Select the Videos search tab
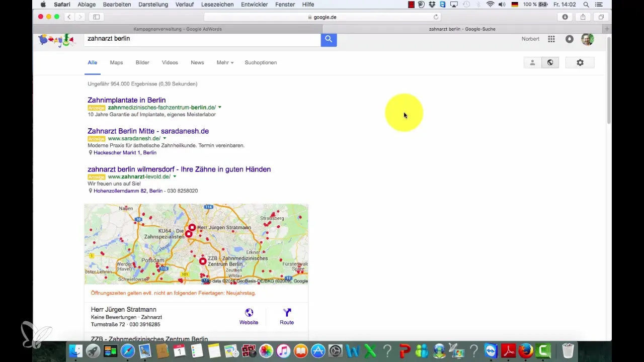The height and width of the screenshot is (362, 644). click(170, 62)
